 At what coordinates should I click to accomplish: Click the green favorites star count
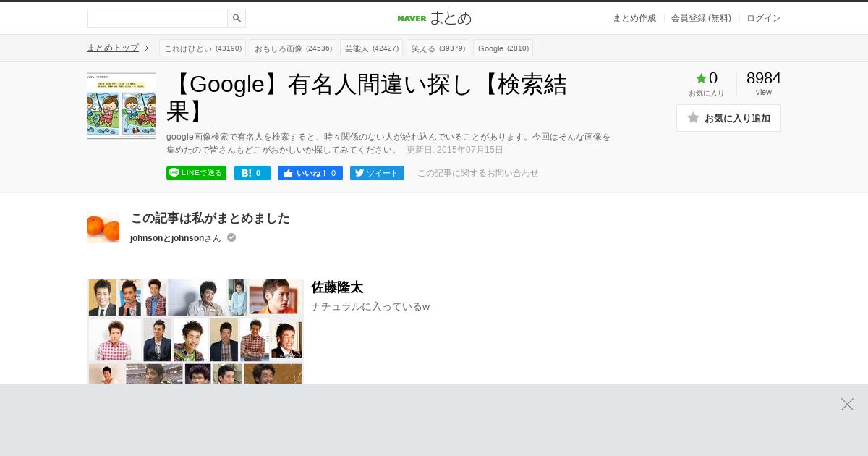pos(707,78)
